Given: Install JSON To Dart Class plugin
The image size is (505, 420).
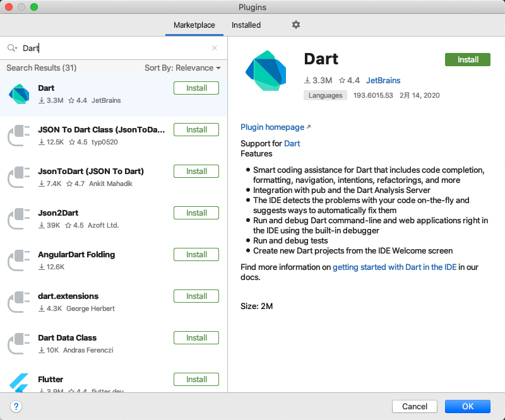Looking at the screenshot, I should click(x=196, y=129).
